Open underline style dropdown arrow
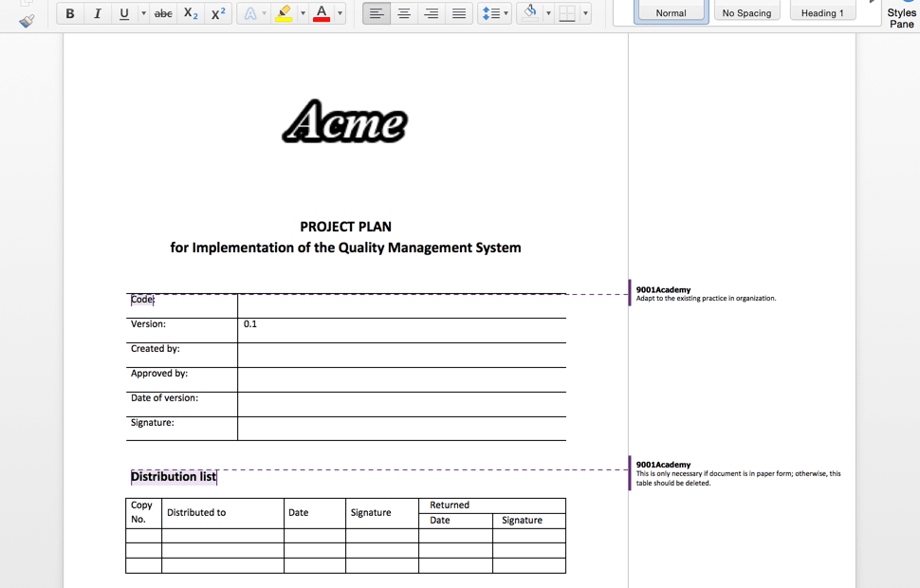 (x=143, y=13)
